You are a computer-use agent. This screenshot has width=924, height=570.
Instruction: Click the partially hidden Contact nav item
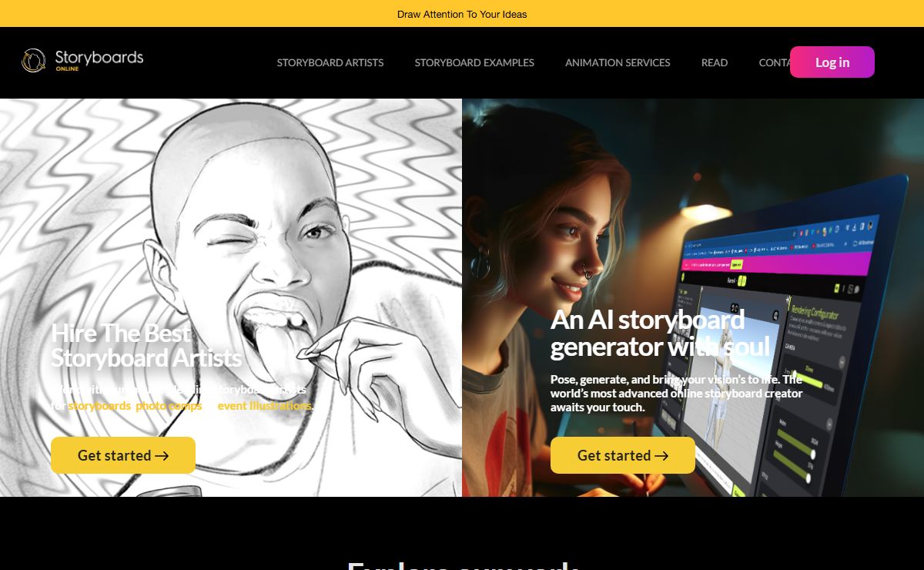coord(774,62)
